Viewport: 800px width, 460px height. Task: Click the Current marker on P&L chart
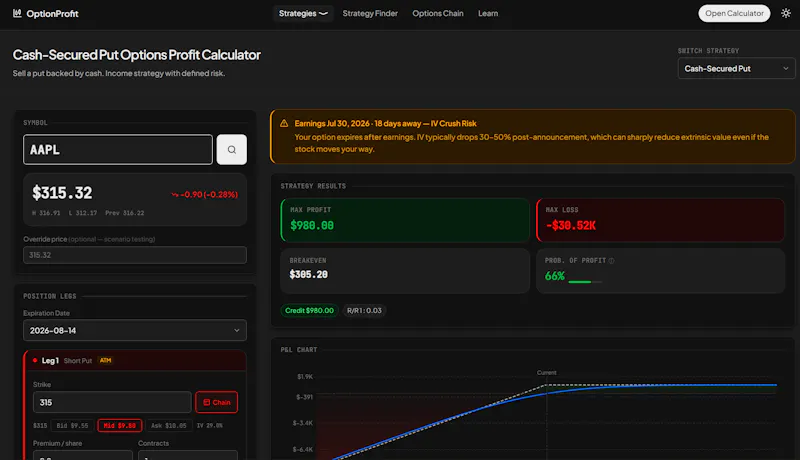tap(546, 373)
